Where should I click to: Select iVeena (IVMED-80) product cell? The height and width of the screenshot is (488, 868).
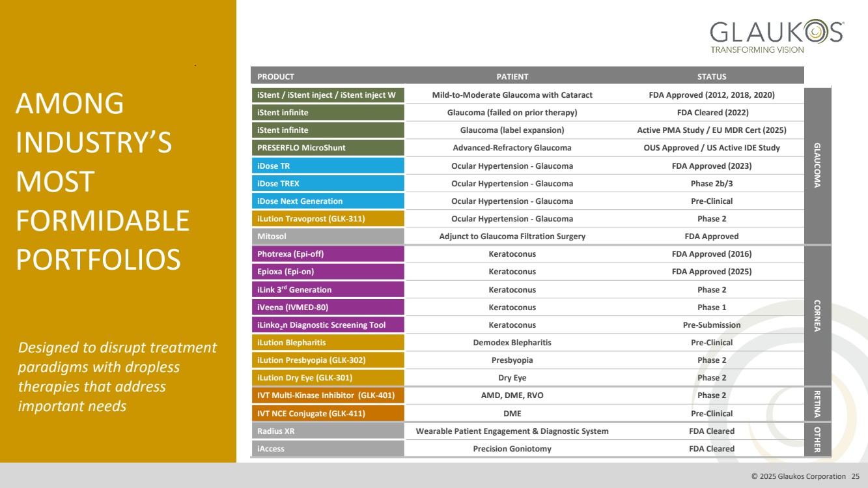(x=327, y=307)
